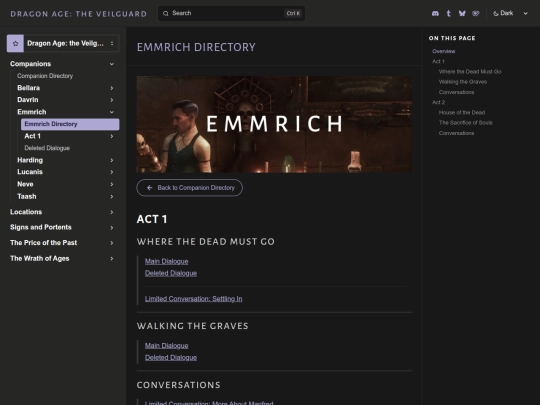Jump to Act 2 Conversations anchor
This screenshot has width=540, height=405.
pyautogui.click(x=456, y=133)
